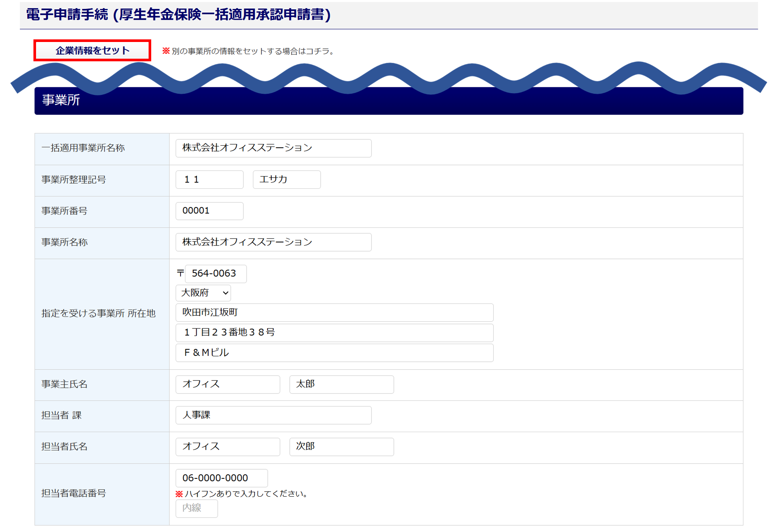Select the 事業所番号 field with 00001

click(x=210, y=211)
